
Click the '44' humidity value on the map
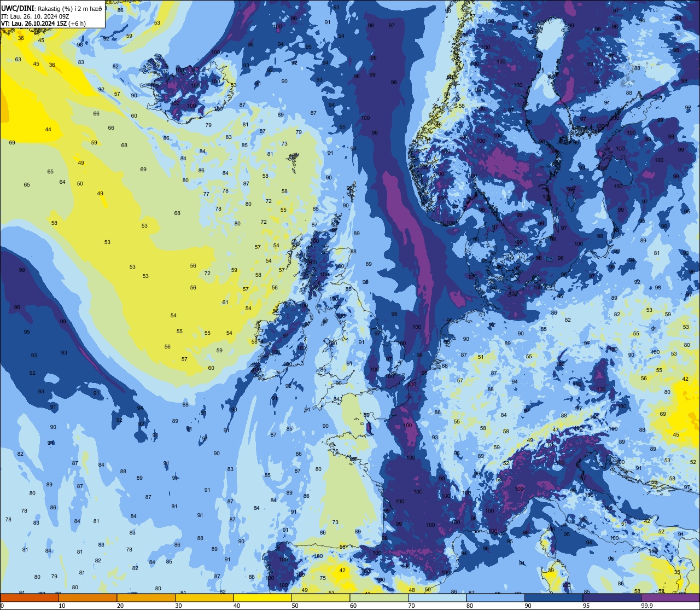(48, 130)
